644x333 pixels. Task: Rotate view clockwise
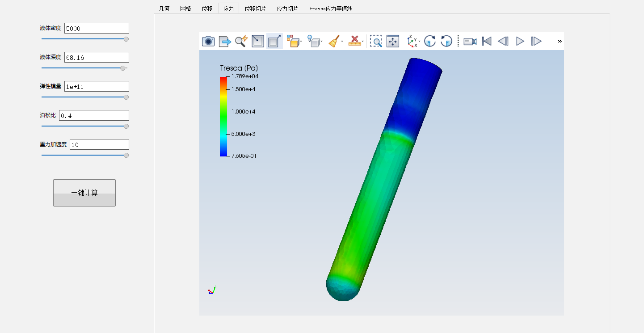[x=430, y=41]
